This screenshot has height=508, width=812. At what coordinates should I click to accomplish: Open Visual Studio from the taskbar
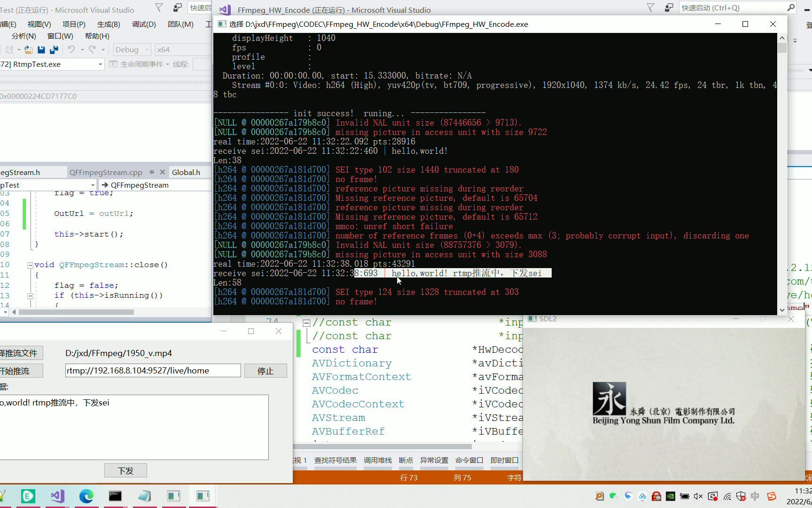pos(57,496)
